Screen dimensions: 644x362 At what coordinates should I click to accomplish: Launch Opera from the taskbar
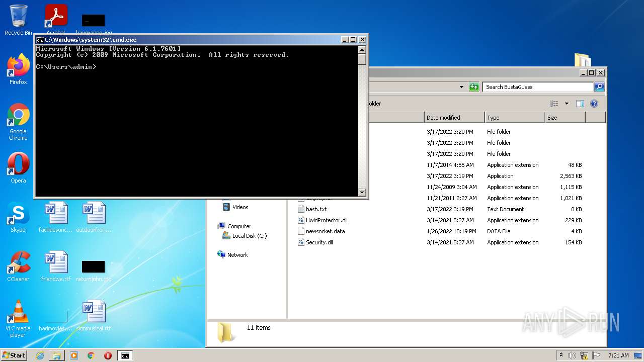coord(108,355)
